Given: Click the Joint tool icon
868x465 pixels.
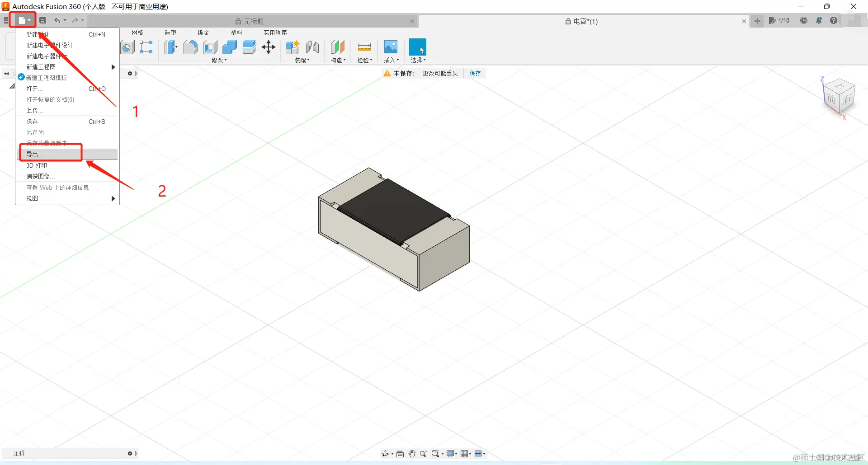Looking at the screenshot, I should [x=312, y=47].
